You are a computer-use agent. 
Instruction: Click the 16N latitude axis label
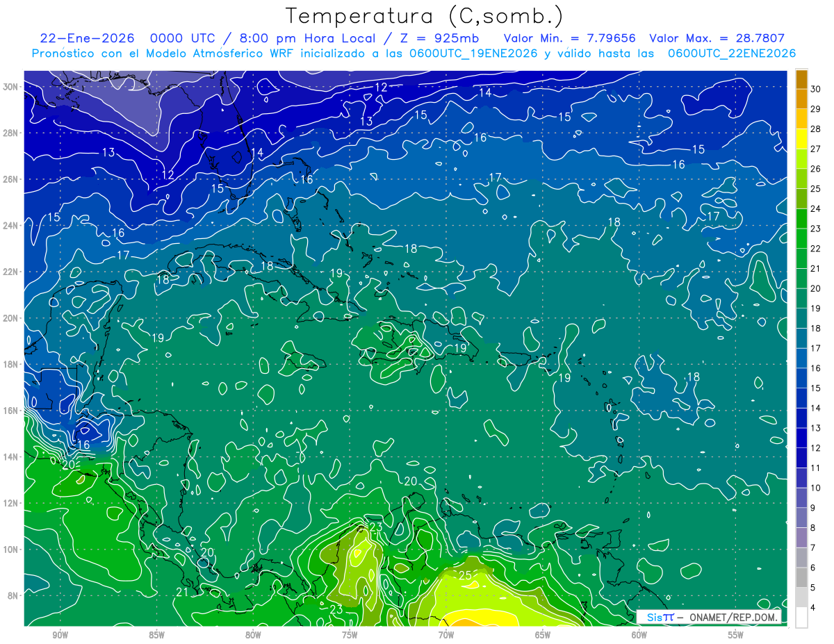(x=11, y=411)
